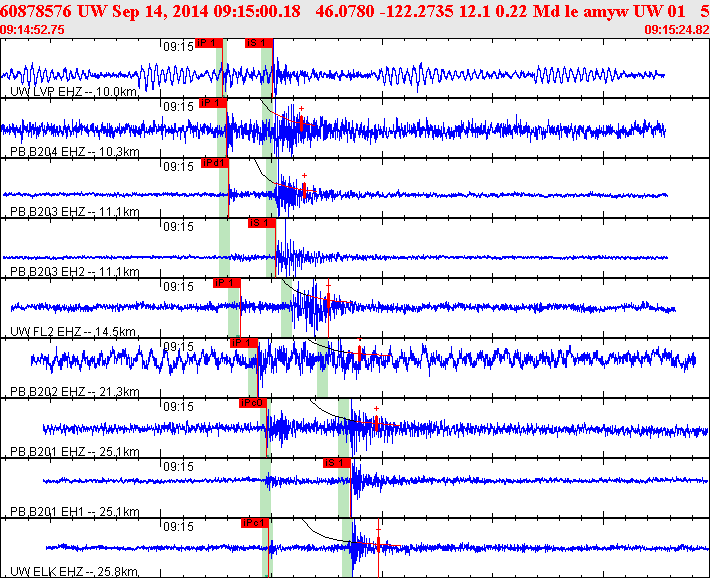Click red coda marker on PB B202 trace
This screenshot has width=710, height=578.
[361, 354]
